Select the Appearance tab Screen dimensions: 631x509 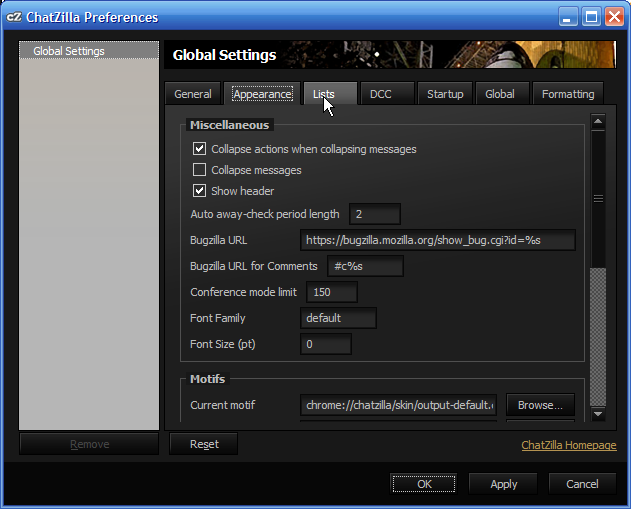click(x=262, y=94)
